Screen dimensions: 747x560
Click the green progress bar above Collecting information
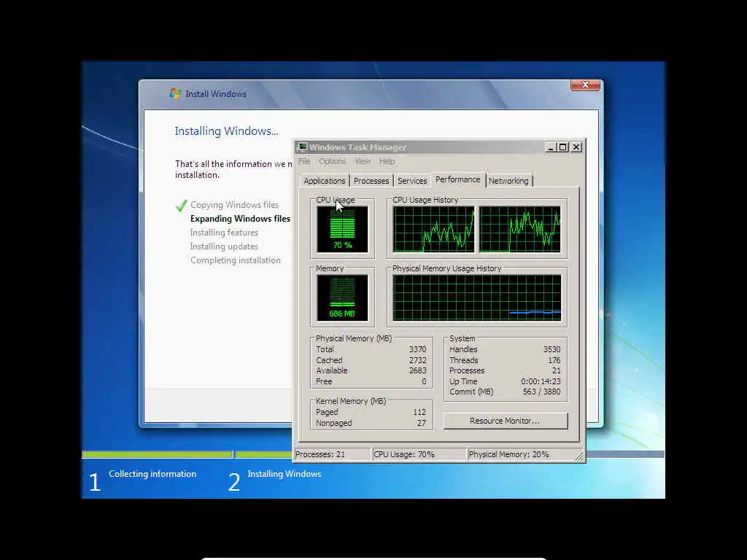[x=158, y=454]
